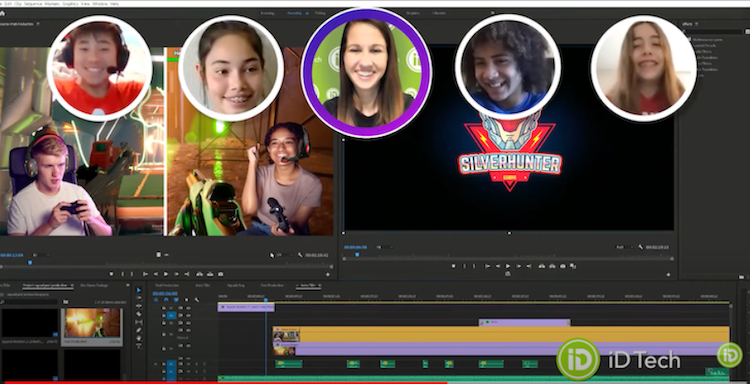The width and height of the screenshot is (750, 384).
Task: Toggle targeting on highlighted blue video track
Action: (x=171, y=316)
